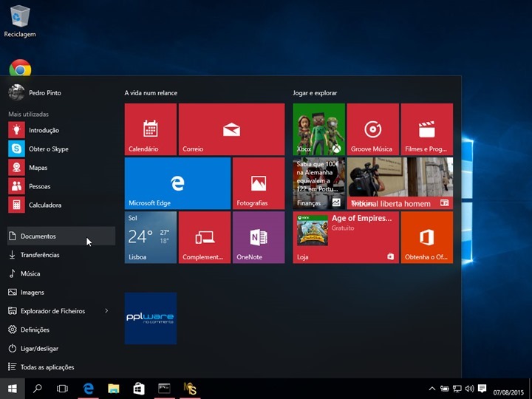Open Task View in the taskbar

point(62,389)
